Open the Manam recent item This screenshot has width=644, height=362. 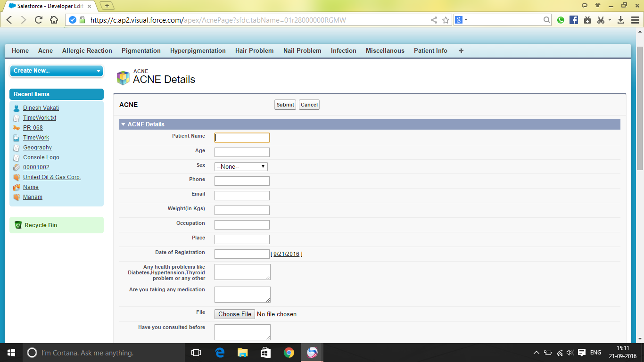(x=33, y=197)
